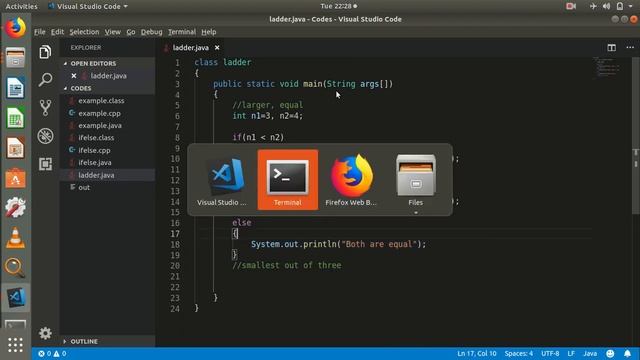Click the editor vertical scrollbar
Viewport: 640px width, 360px height.
[636, 135]
